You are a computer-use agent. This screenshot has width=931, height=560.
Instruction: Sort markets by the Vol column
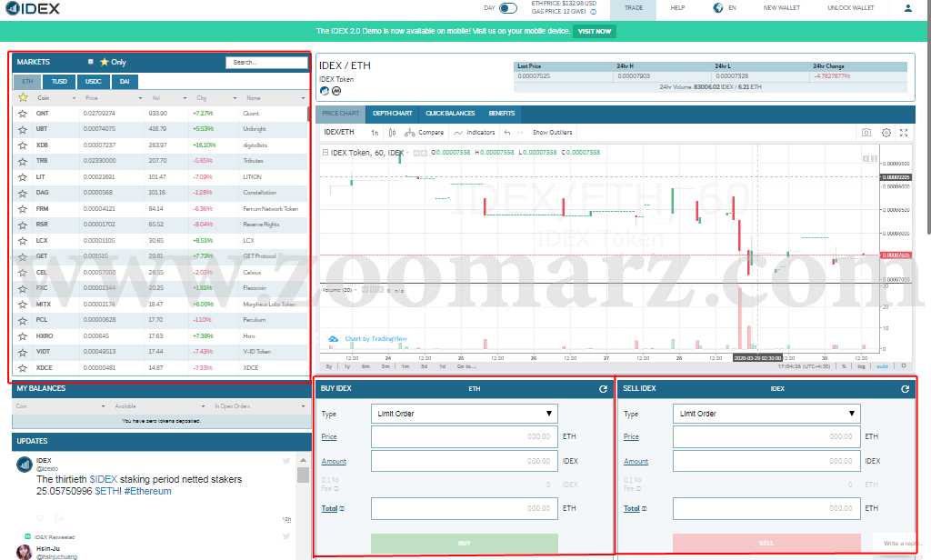click(169, 98)
